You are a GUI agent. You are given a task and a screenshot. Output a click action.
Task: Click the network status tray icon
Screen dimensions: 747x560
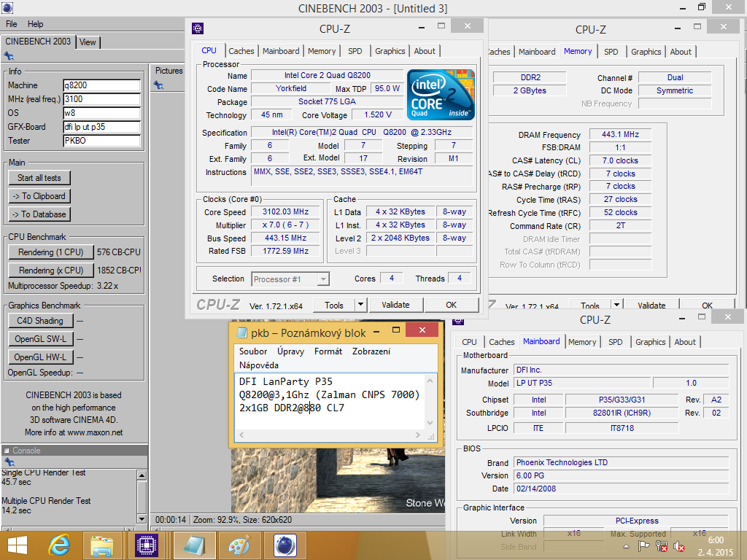click(x=661, y=547)
